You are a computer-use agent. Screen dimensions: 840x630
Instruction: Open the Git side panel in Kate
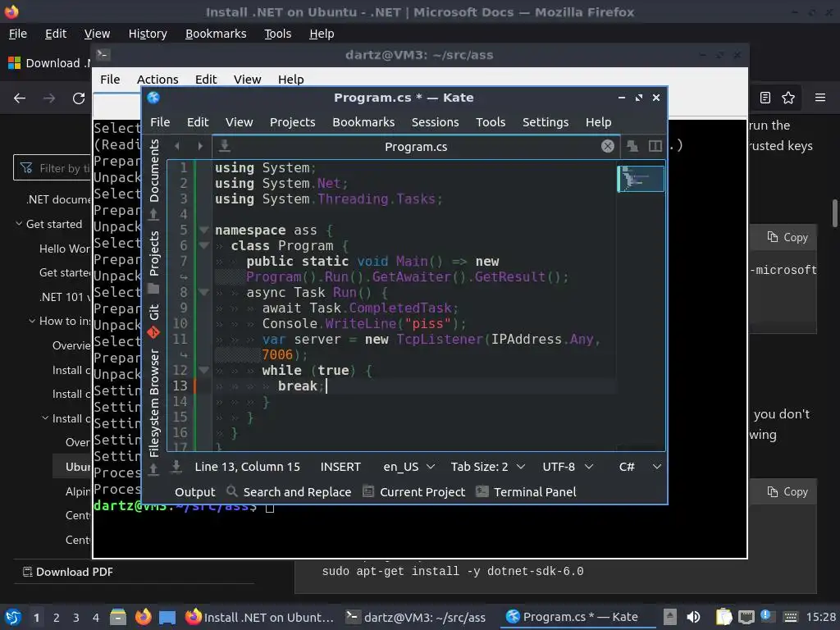coord(154,312)
